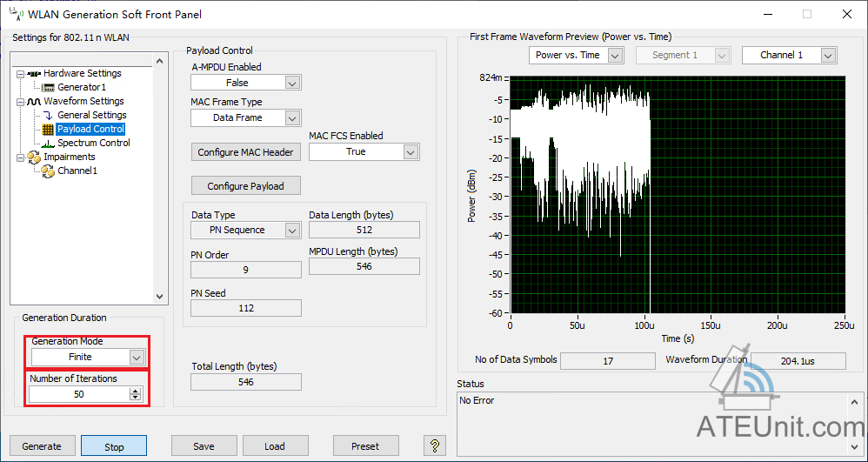
Task: Select Impairments in the settings tree
Action: click(x=70, y=157)
